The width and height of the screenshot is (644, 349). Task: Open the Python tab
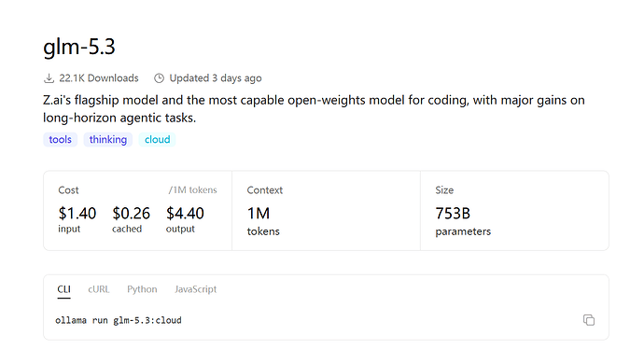point(142,289)
